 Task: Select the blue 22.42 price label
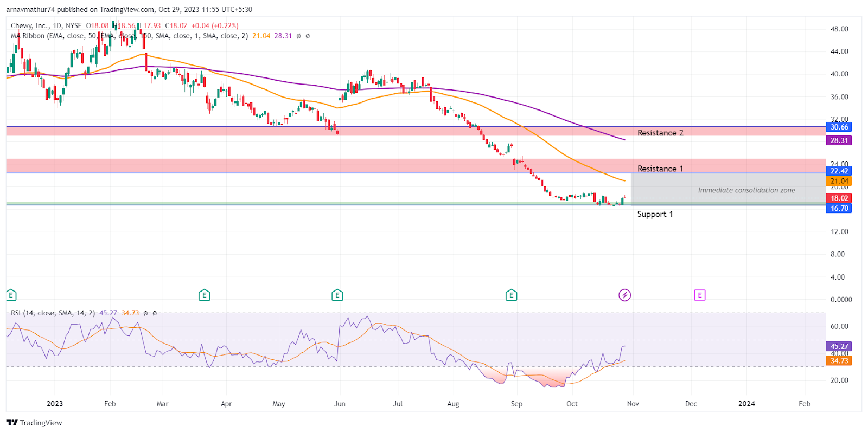click(x=839, y=171)
